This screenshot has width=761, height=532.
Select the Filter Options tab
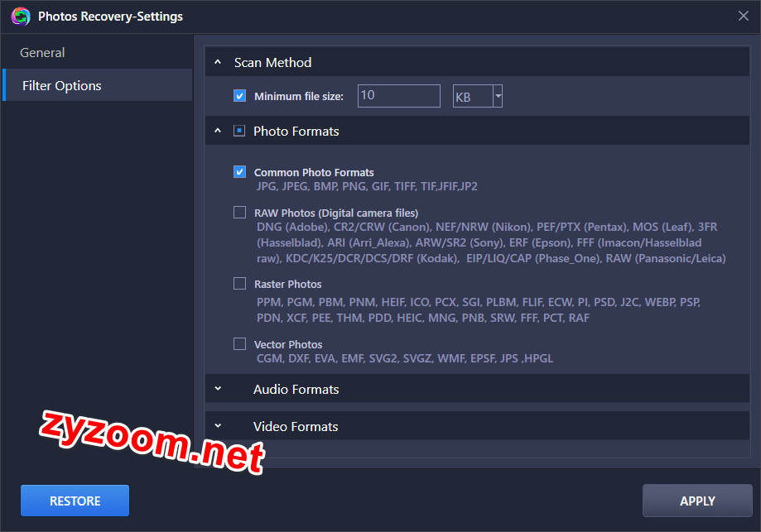coord(97,85)
